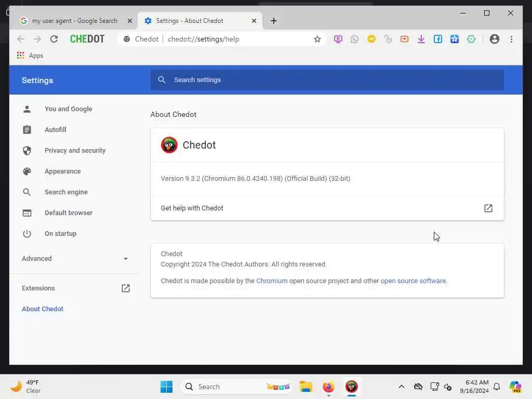Click the orange video downloader extension icon
Viewport: 532px width, 399px height.
404,39
